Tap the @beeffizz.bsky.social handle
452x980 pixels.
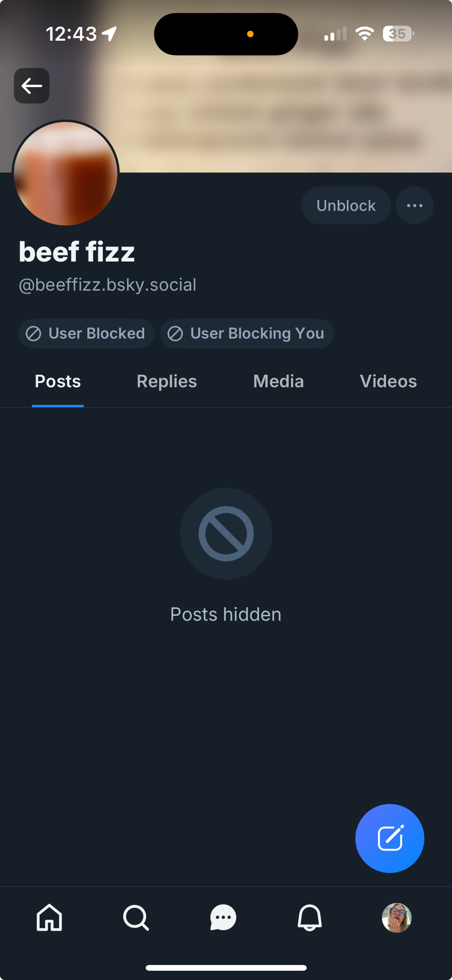[107, 285]
